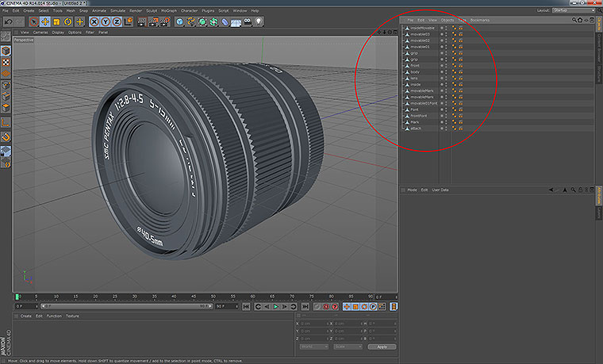Image resolution: width=603 pixels, height=364 pixels.
Task: Toggle visibility dots of Mark object
Action: pos(446,122)
